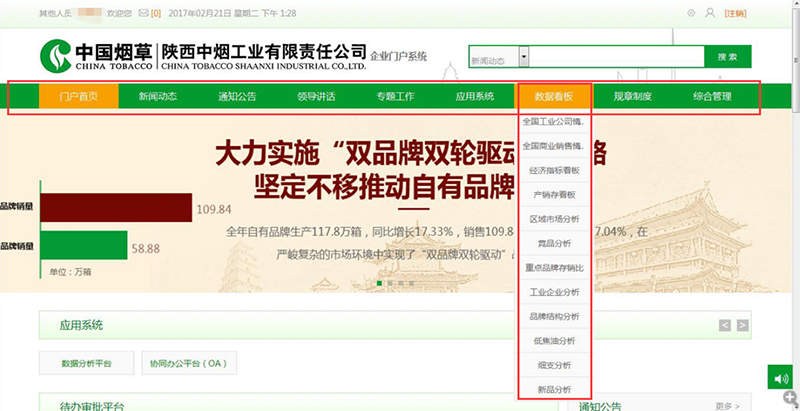This screenshot has width=800, height=411.
Task: Select 新品分析 from dropdown
Action: [554, 389]
